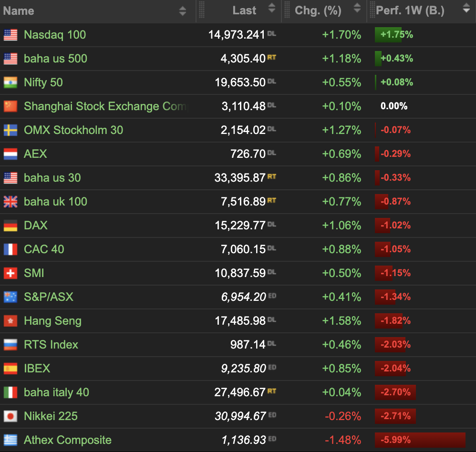Open the baha us 500 index link
Screen dimensions: 476x452
pos(55,59)
